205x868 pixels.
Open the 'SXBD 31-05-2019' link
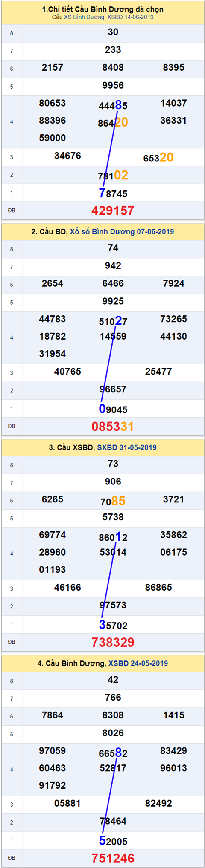pos(127,447)
